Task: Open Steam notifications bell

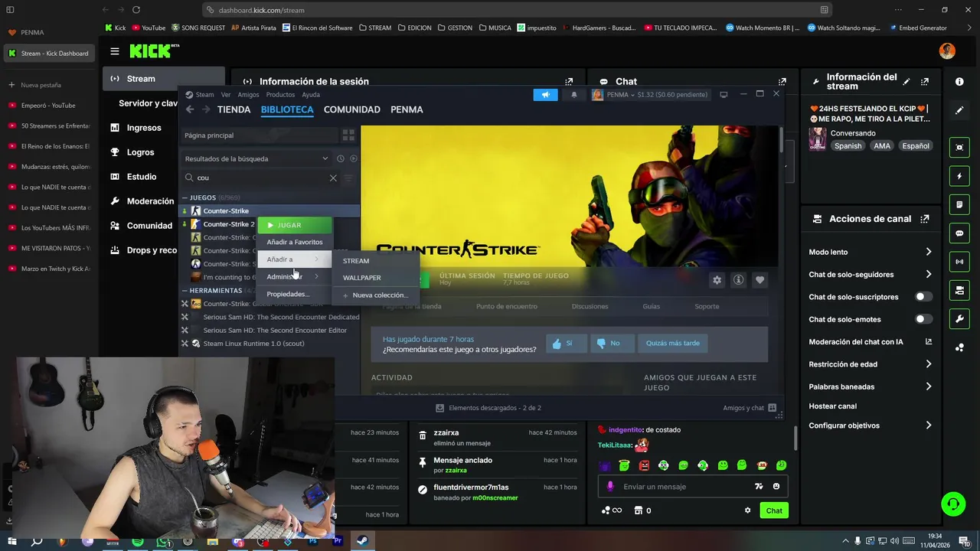Action: tap(573, 95)
